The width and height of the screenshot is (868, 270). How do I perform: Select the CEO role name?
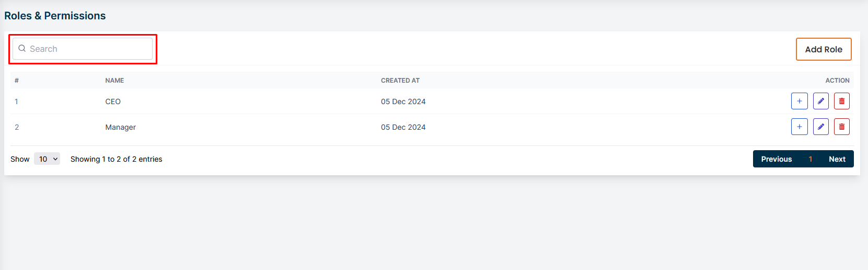point(113,102)
